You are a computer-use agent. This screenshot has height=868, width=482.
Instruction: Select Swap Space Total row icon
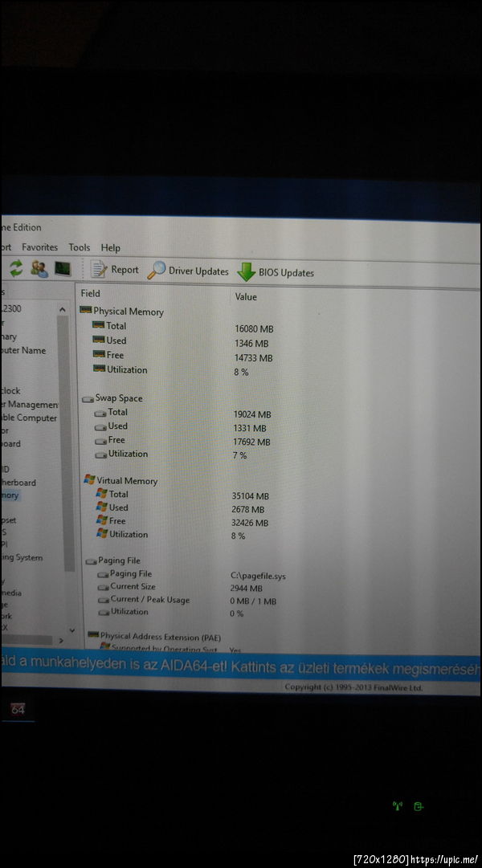click(100, 413)
